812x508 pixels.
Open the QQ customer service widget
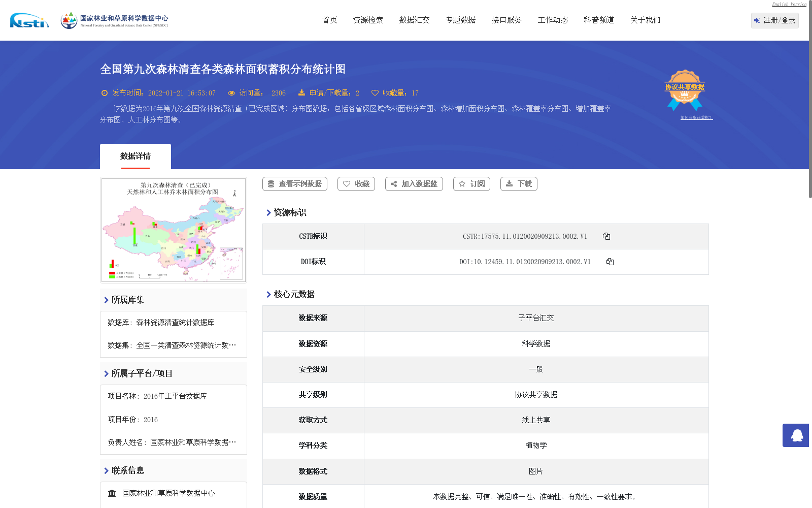(x=796, y=435)
